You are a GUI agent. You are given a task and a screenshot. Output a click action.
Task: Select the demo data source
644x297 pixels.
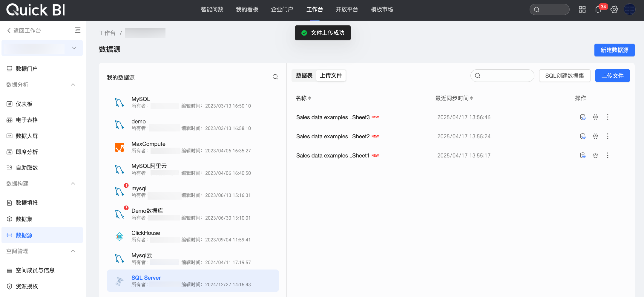pyautogui.click(x=193, y=125)
